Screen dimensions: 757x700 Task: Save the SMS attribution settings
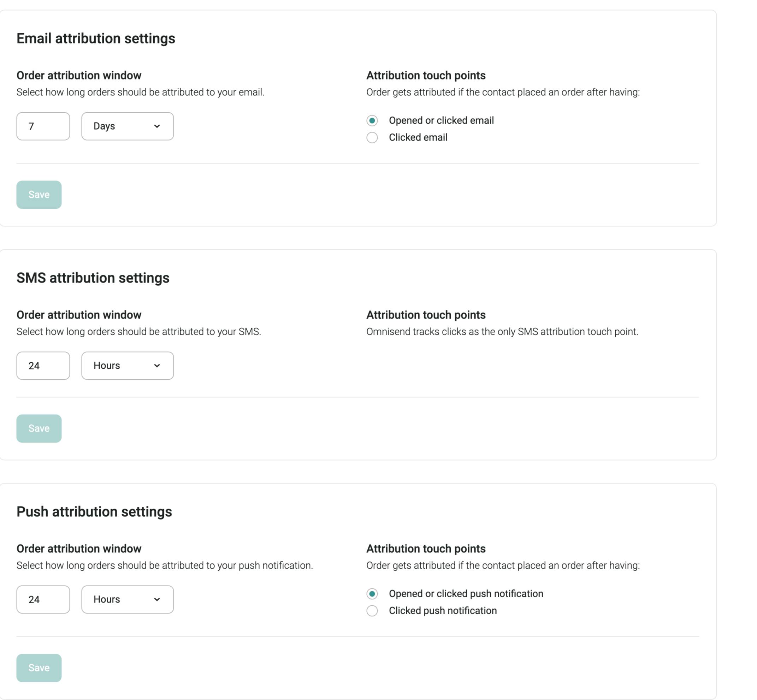point(39,428)
